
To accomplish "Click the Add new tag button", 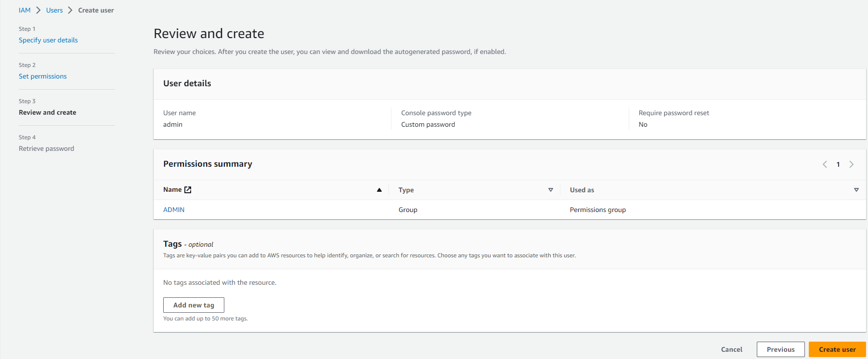I will pos(194,305).
